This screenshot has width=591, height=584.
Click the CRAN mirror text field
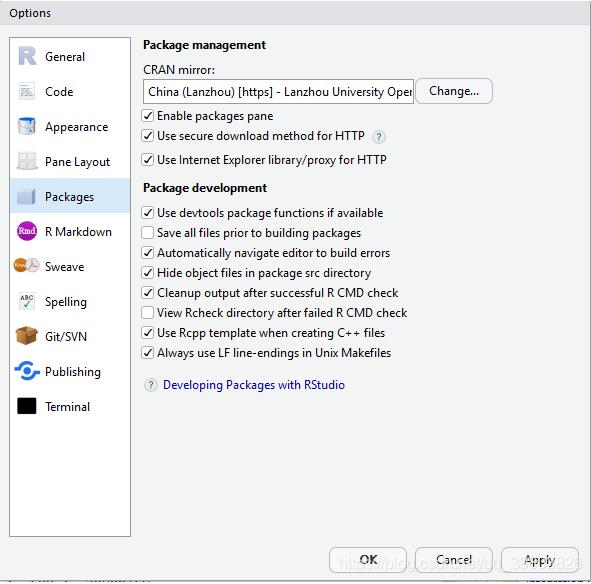(x=278, y=91)
